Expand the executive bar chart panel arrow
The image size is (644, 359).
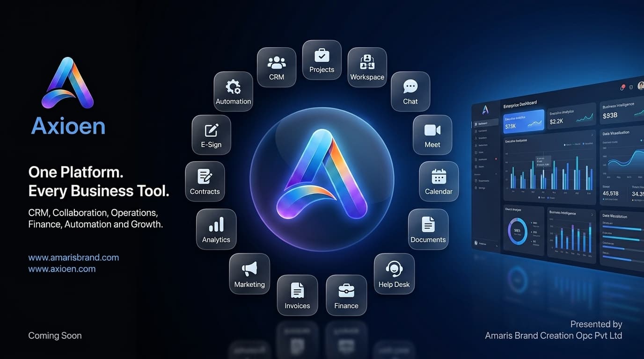(x=592, y=135)
